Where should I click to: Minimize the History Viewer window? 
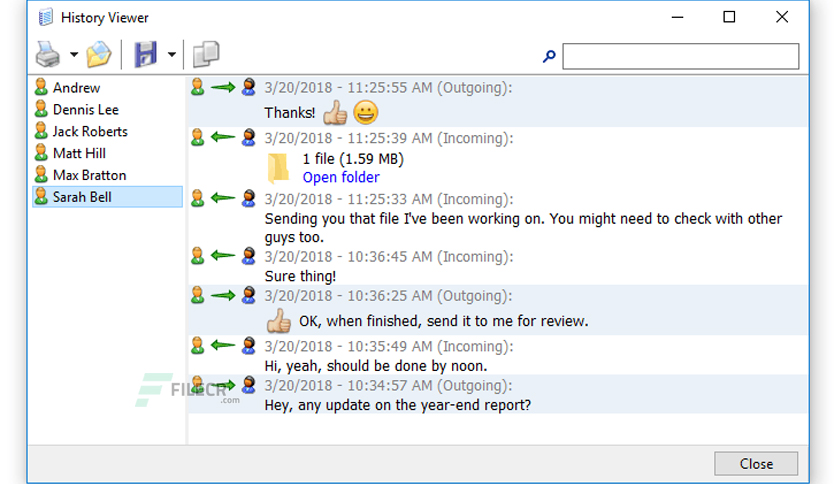point(677,17)
